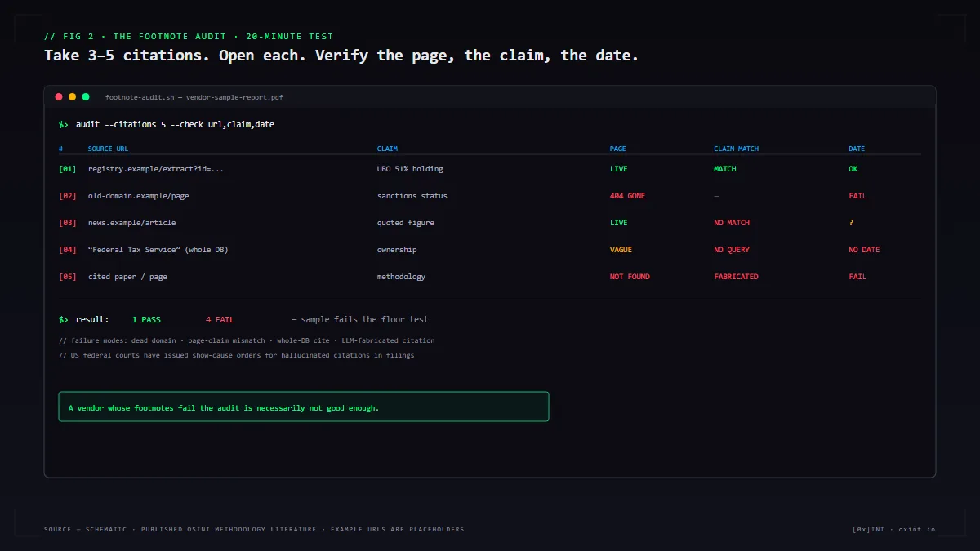Click the DATE column header
This screenshot has height=551, width=980.
pos(857,149)
